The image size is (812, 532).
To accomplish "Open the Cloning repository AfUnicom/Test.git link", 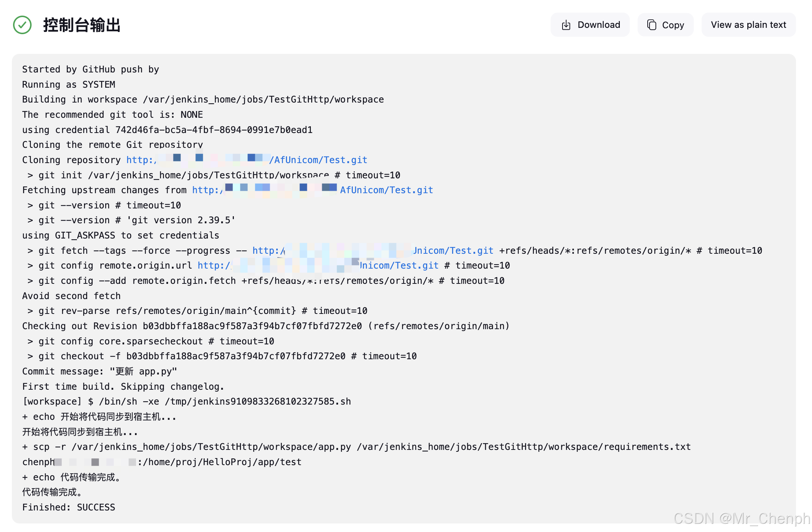I will (318, 160).
